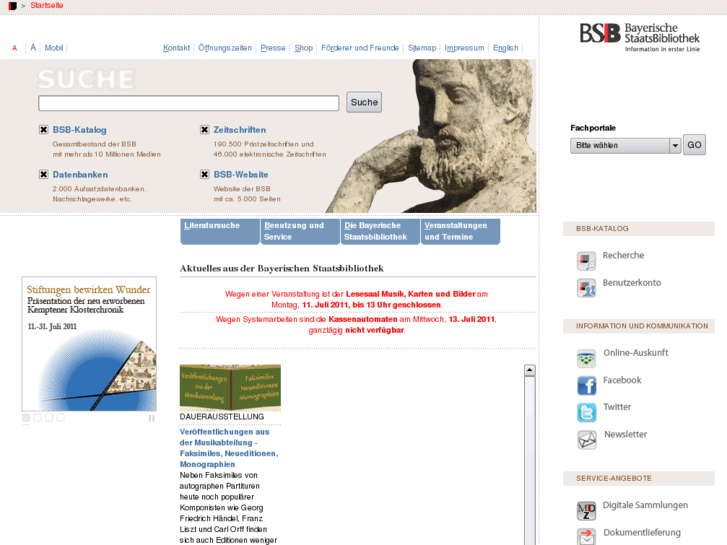Select the larger blue A font size

[x=33, y=48]
